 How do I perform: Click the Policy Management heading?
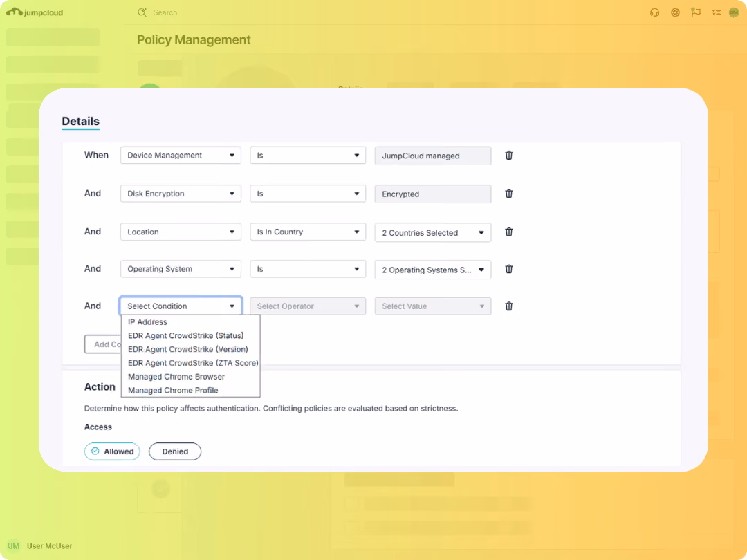point(194,39)
